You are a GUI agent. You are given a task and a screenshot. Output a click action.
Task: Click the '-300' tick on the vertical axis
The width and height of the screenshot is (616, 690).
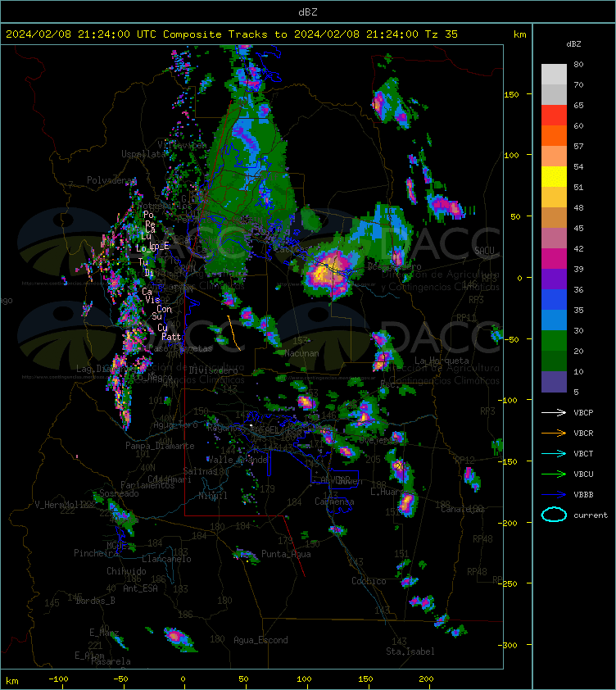pyautogui.click(x=508, y=645)
